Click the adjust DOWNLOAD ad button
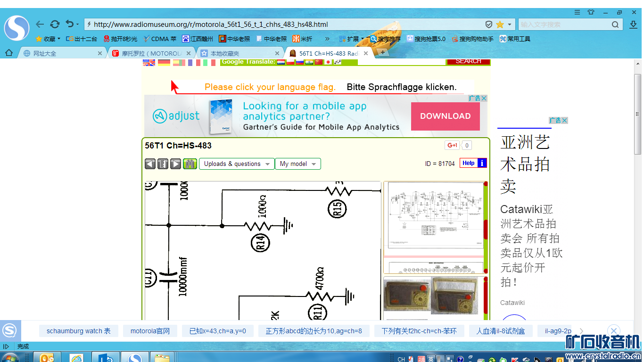 [446, 116]
